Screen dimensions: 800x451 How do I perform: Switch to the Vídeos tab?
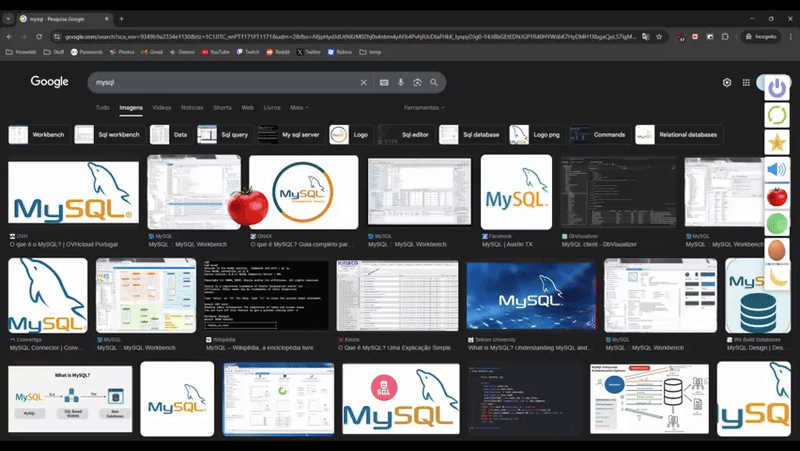162,107
